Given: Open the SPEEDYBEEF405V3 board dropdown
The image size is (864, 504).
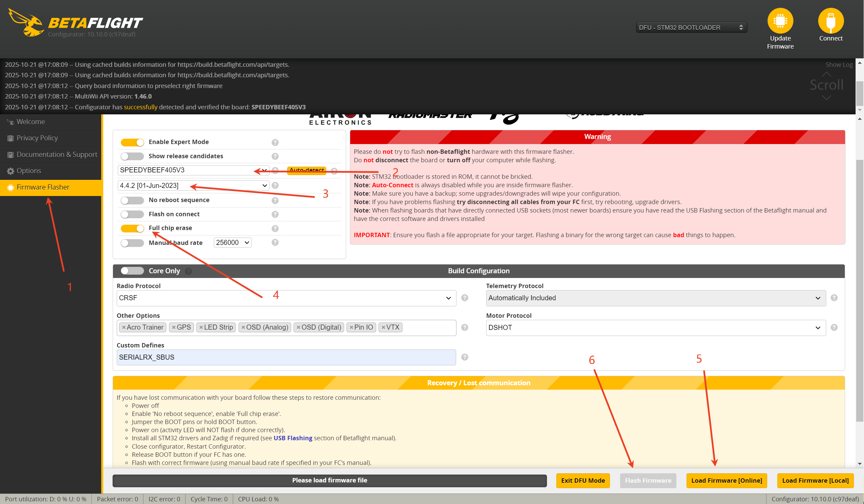Looking at the screenshot, I should pos(193,170).
